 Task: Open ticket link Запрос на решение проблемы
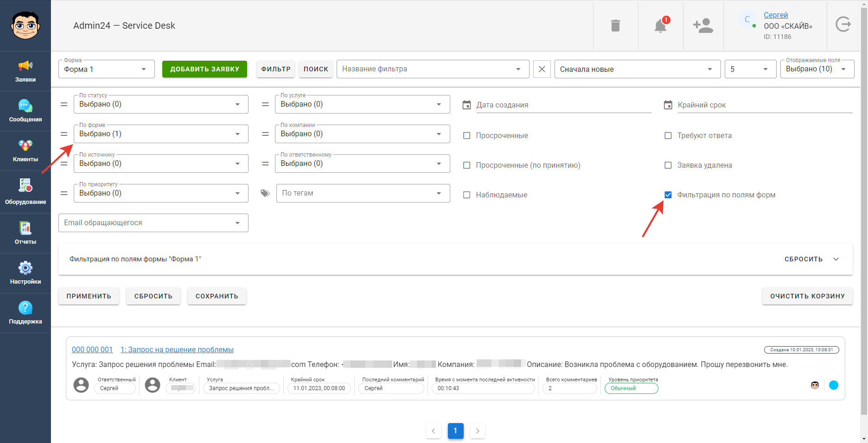tap(177, 349)
